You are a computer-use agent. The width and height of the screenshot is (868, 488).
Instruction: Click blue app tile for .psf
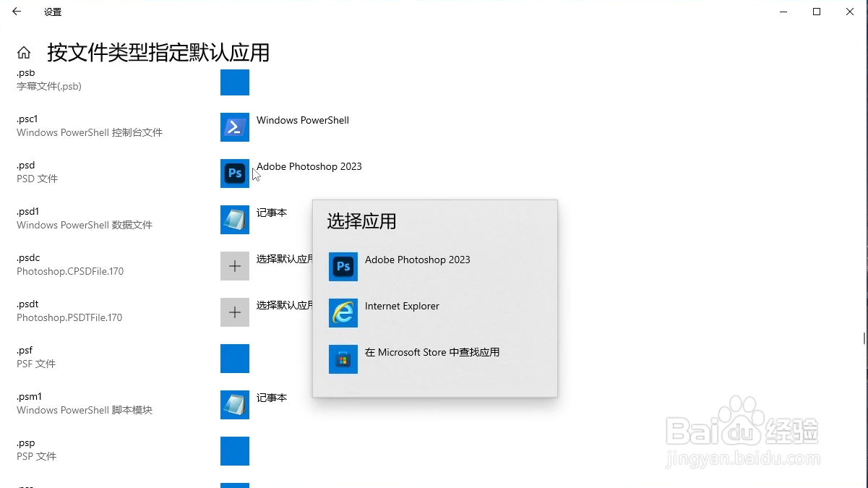coord(235,359)
